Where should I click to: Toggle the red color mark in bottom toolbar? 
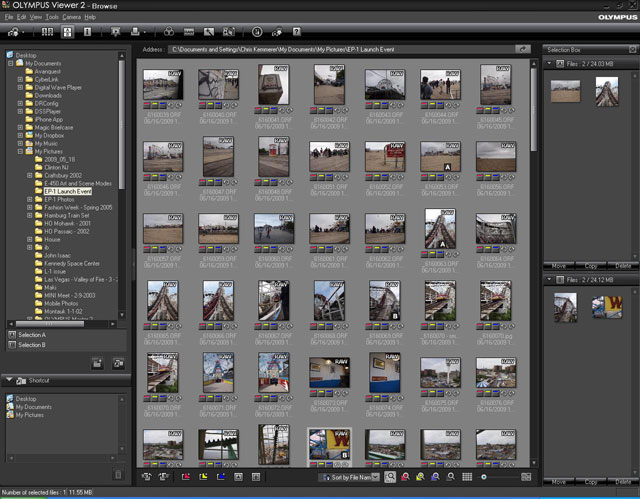pos(186,477)
